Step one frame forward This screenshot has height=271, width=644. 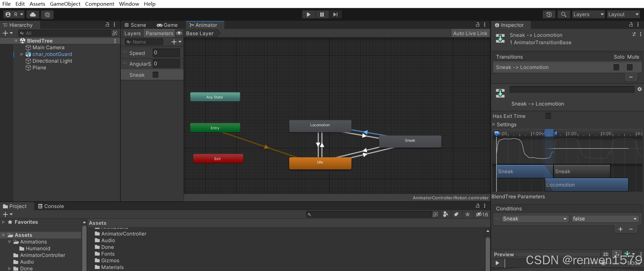pos(335,14)
